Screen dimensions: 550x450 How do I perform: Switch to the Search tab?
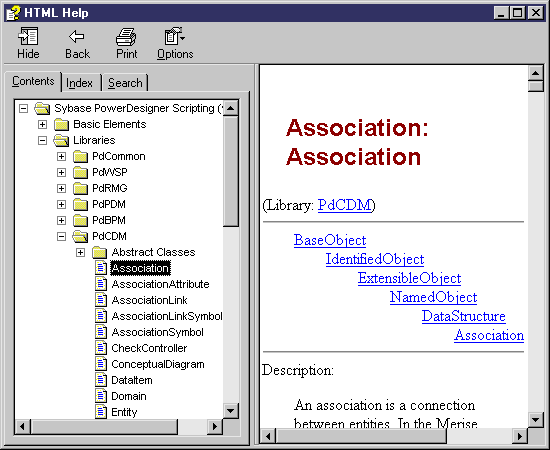coord(125,83)
